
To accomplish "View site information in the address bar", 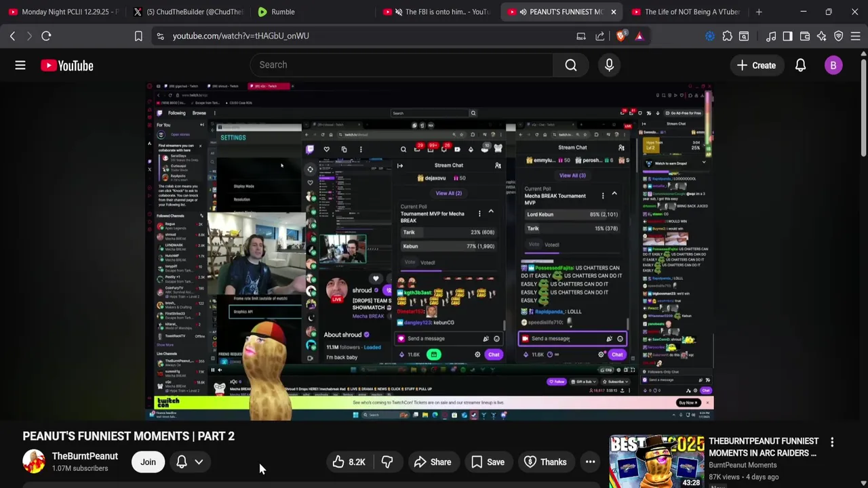I will (x=160, y=36).
